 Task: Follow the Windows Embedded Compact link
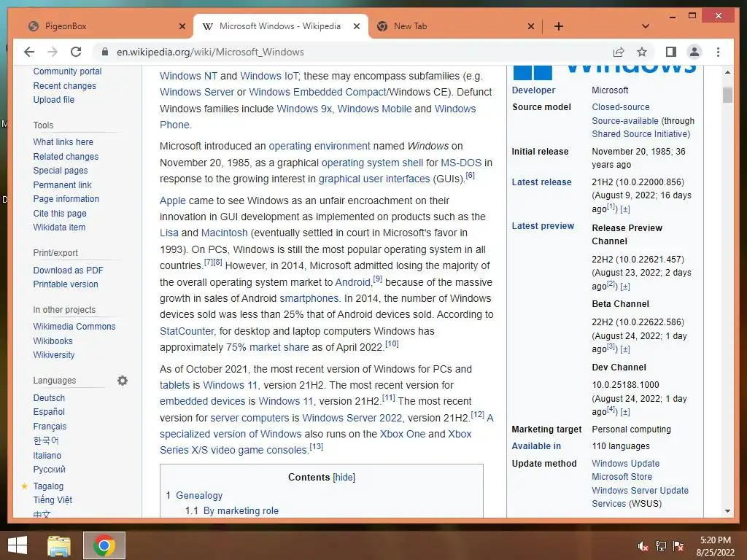(x=317, y=92)
